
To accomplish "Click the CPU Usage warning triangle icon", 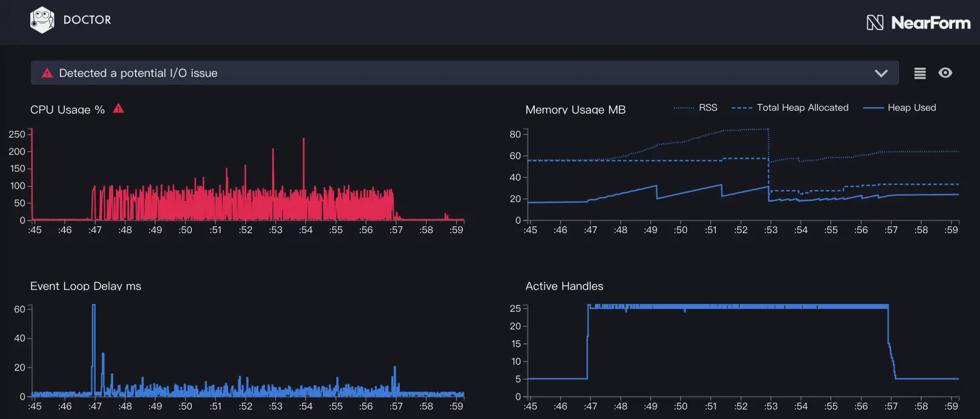I will click(119, 108).
